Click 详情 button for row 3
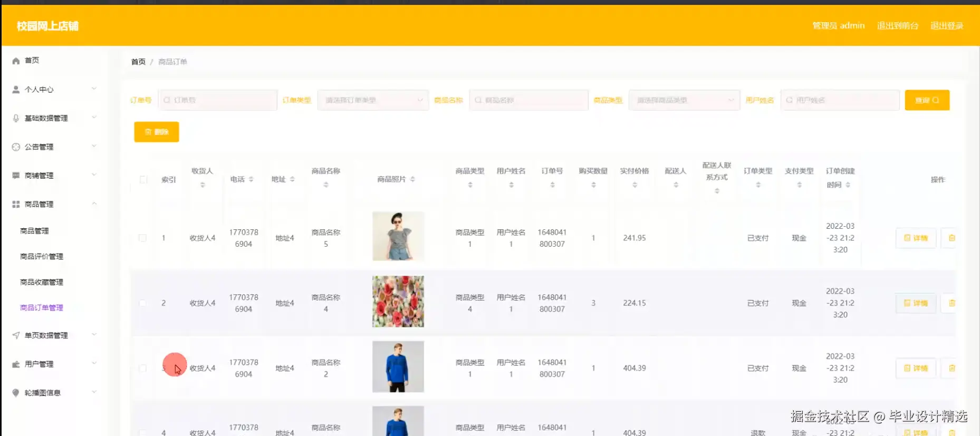The width and height of the screenshot is (980, 436). tap(916, 368)
